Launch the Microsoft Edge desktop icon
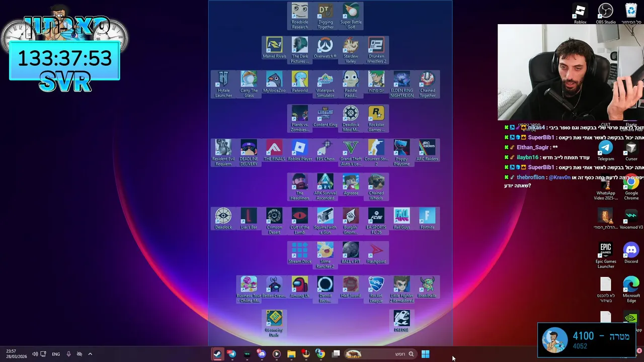The image size is (644, 362). [631, 290]
